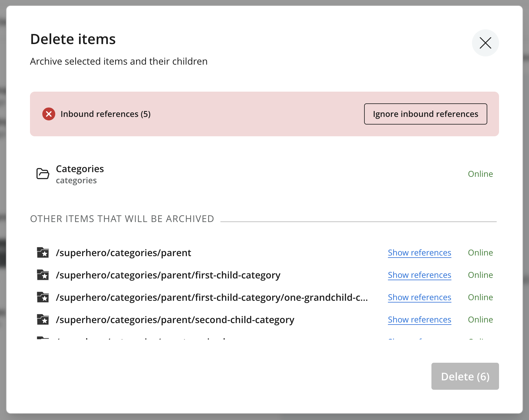The image size is (529, 420).
Task: Click starred folder icon for /superhero/categories/parent
Action: [x=43, y=253]
